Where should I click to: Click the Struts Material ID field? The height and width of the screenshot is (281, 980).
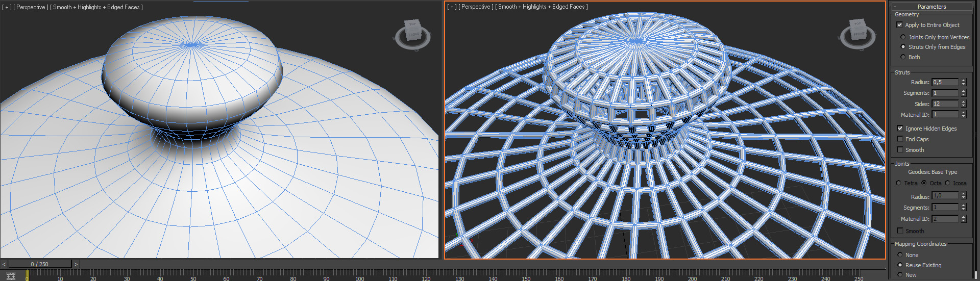point(945,115)
